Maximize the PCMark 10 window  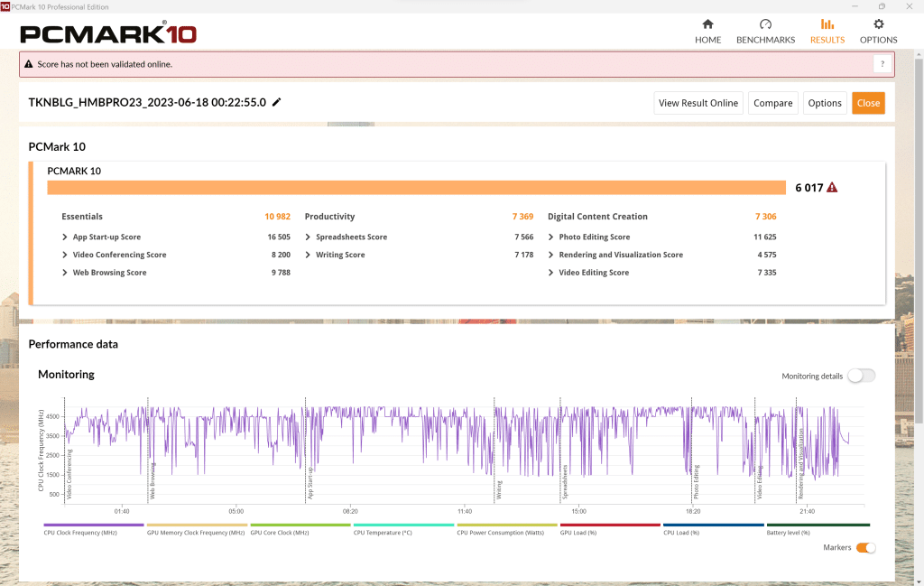click(x=882, y=6)
